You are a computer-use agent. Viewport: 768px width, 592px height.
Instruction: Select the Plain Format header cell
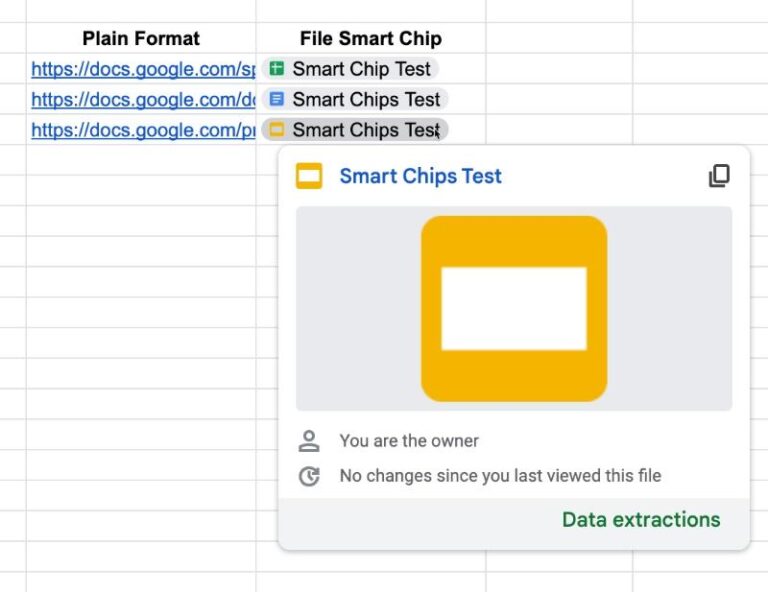click(141, 39)
